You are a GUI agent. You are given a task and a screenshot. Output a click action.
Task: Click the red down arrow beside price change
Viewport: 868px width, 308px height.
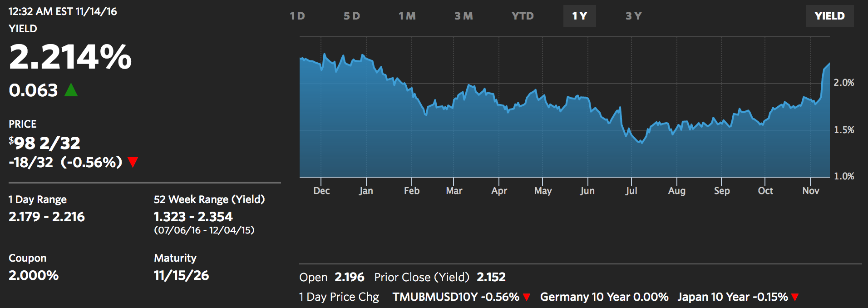click(x=133, y=162)
